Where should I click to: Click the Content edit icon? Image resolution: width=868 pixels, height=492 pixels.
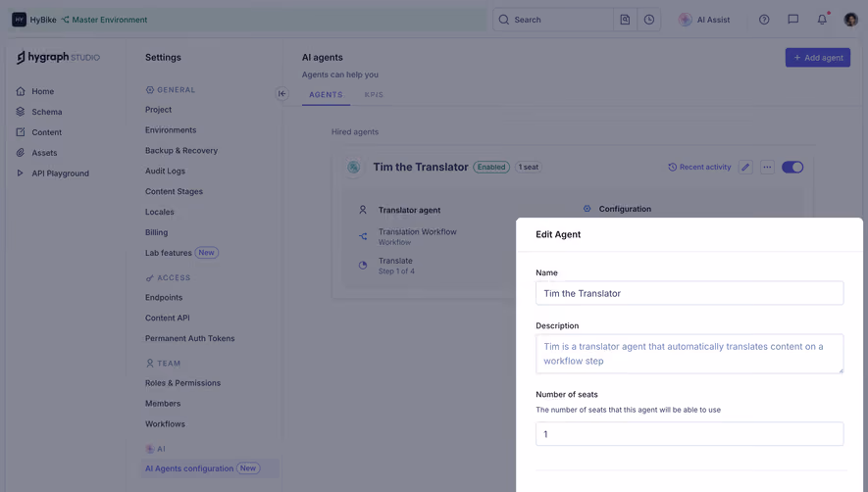(21, 132)
